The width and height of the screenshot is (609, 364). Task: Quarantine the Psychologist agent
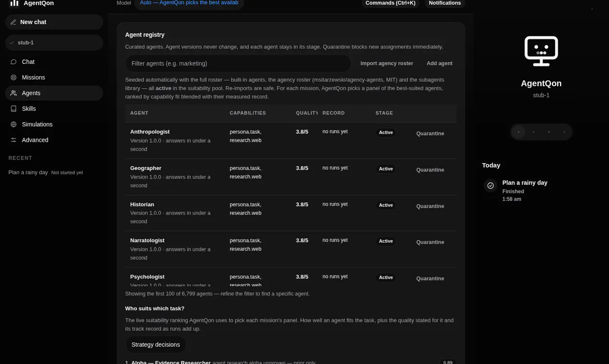click(x=430, y=279)
